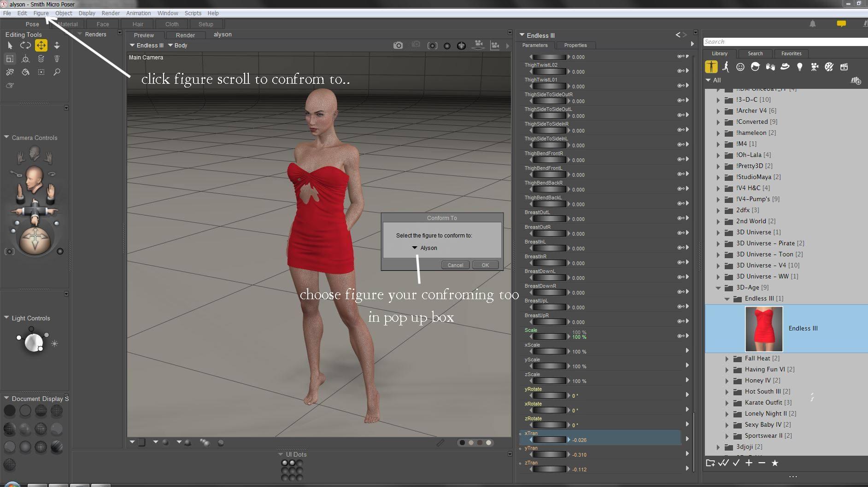Open the Figure menu

pos(41,13)
